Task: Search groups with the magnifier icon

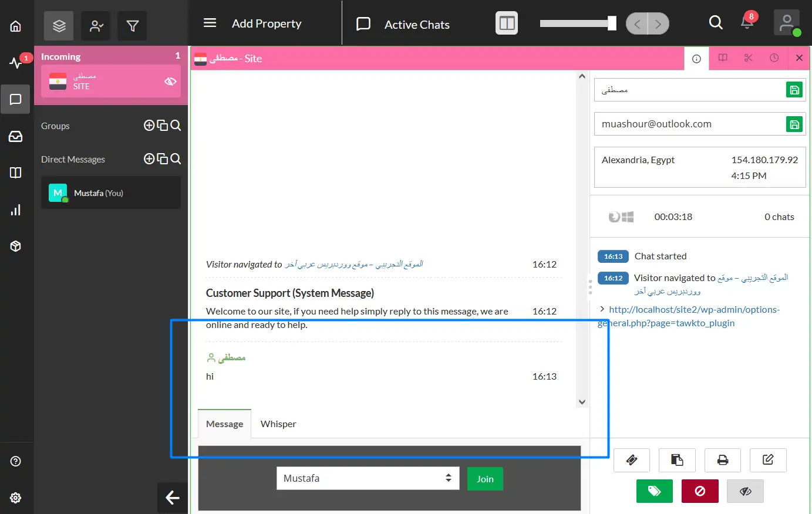Action: [x=176, y=125]
